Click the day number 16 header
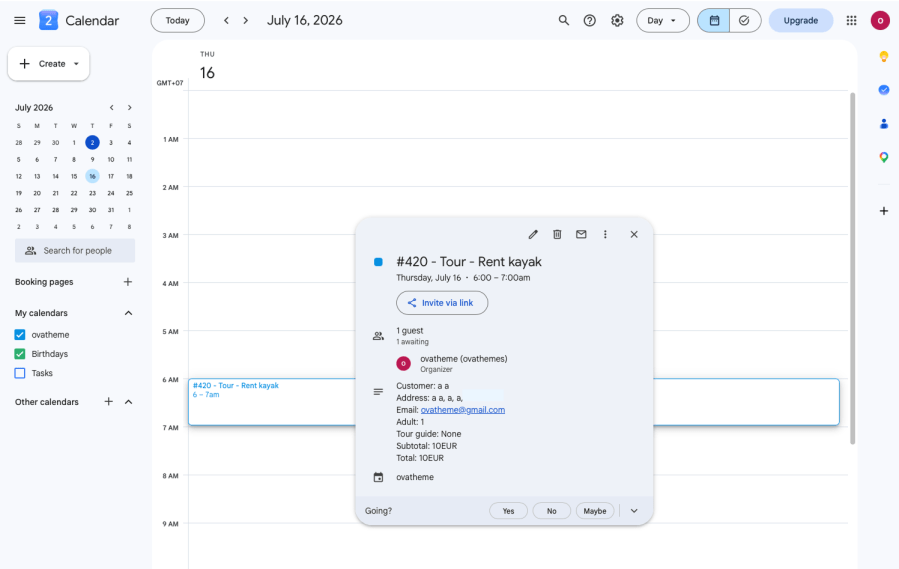 [207, 73]
